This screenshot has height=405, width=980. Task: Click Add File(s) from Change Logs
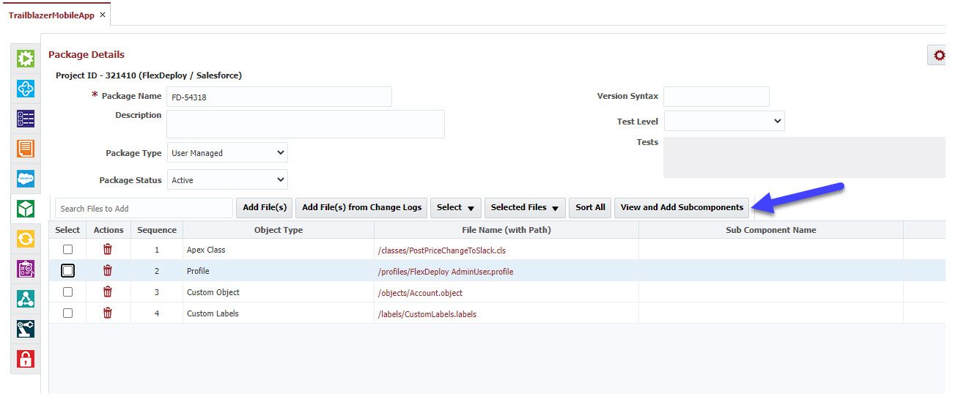[x=362, y=208]
